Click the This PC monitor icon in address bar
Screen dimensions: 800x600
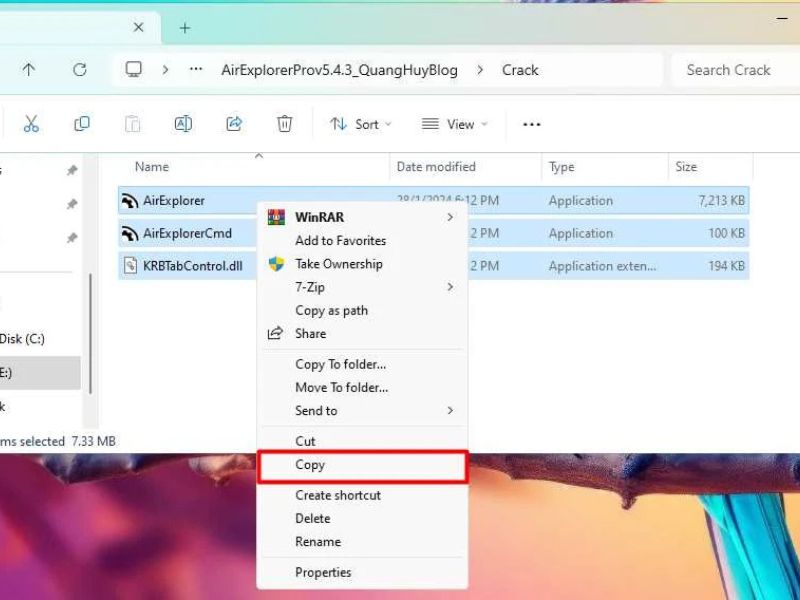[x=134, y=69]
